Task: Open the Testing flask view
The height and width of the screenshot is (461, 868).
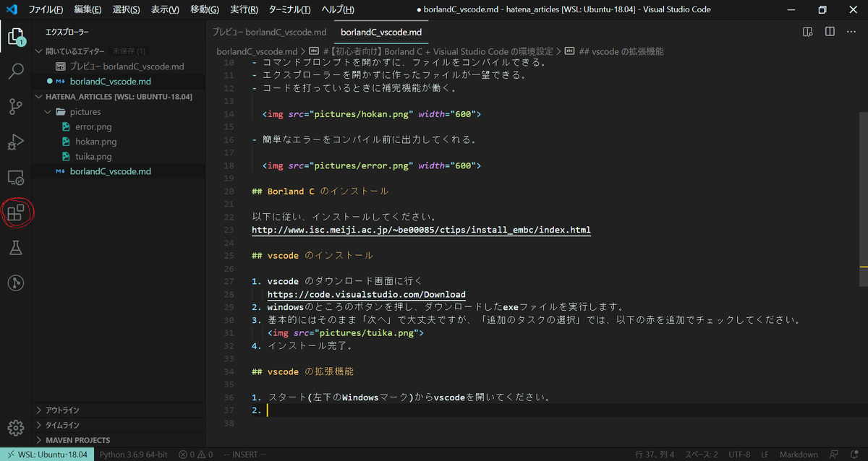Action: coord(16,248)
